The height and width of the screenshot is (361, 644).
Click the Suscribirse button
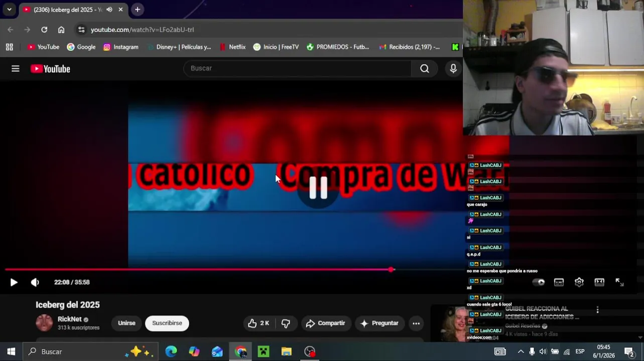tap(167, 323)
